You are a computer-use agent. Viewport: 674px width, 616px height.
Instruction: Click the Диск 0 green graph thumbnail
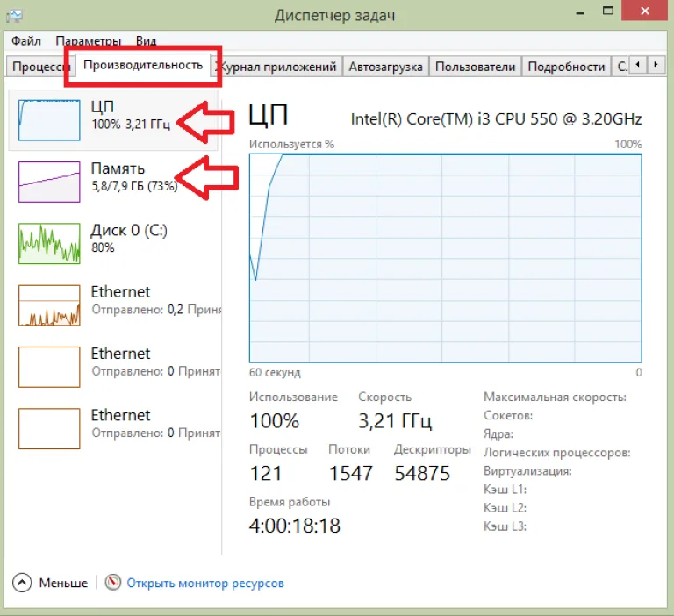(49, 243)
